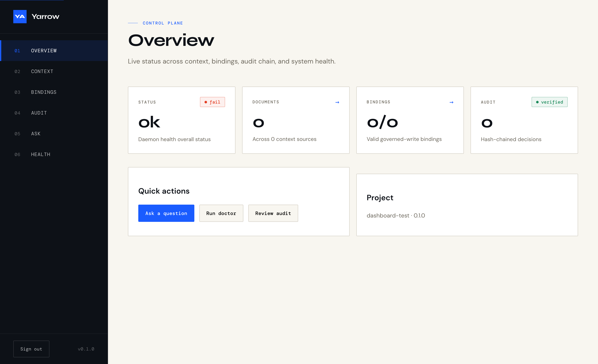The height and width of the screenshot is (364, 598).
Task: Click the YA Yarrow logo icon
Action: coord(20,16)
